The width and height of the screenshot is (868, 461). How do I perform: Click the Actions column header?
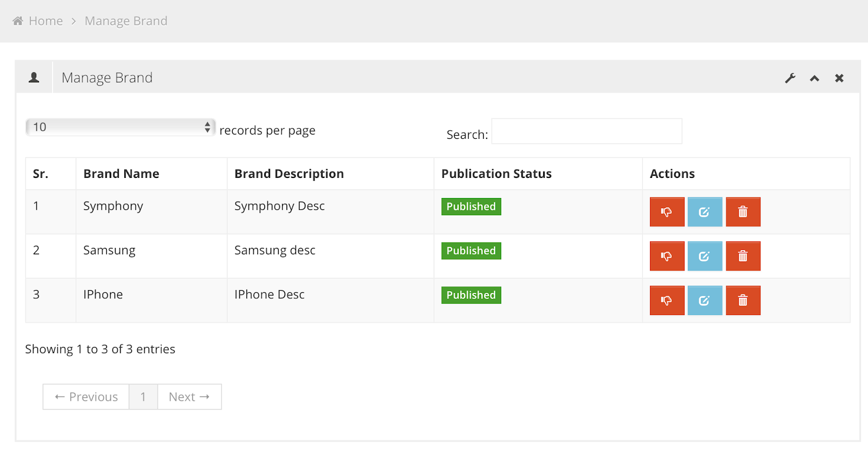point(746,174)
